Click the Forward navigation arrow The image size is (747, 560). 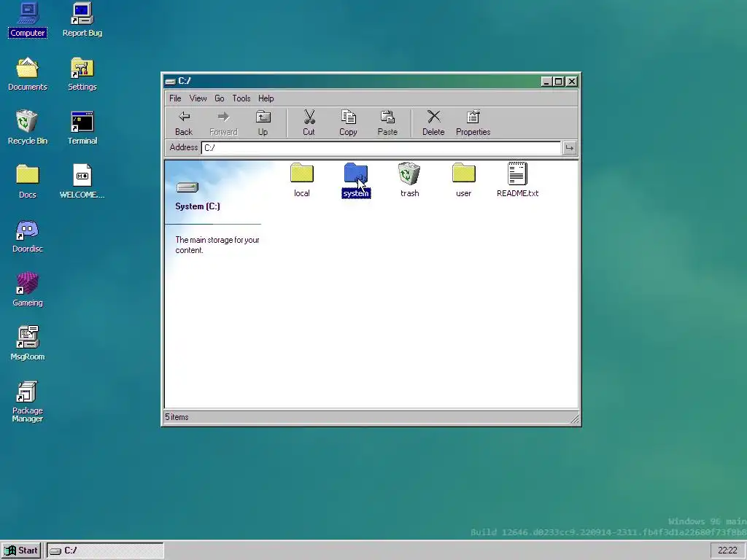tap(223, 122)
